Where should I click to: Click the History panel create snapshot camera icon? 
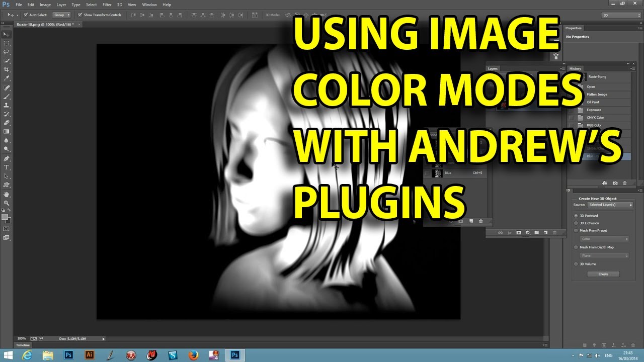pyautogui.click(x=615, y=183)
